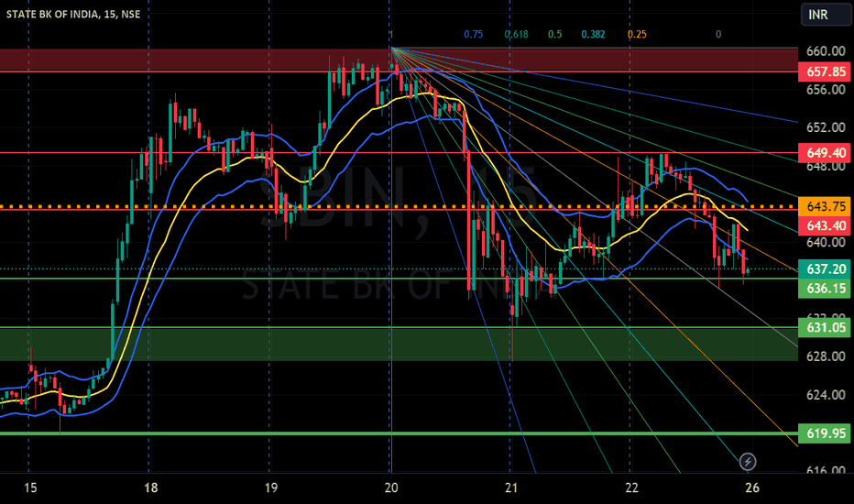Click the 0.618 fan level label
Screen dimensions: 854x504
pyautogui.click(x=516, y=34)
